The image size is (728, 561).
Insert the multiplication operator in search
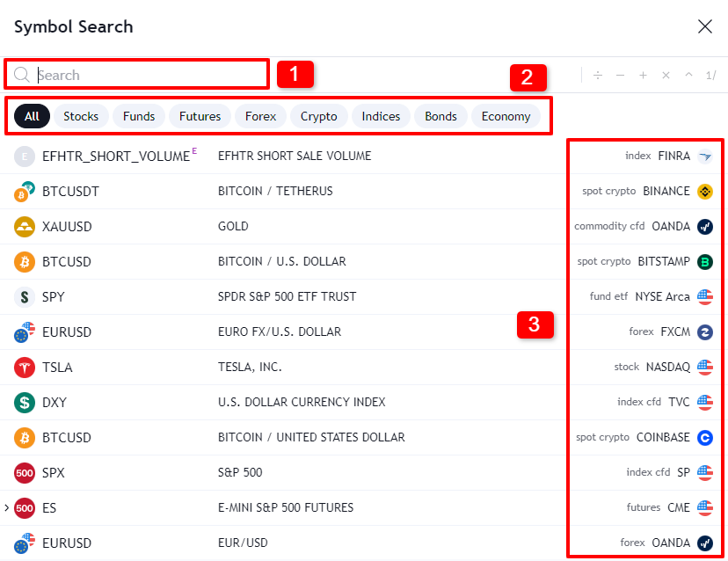click(666, 76)
